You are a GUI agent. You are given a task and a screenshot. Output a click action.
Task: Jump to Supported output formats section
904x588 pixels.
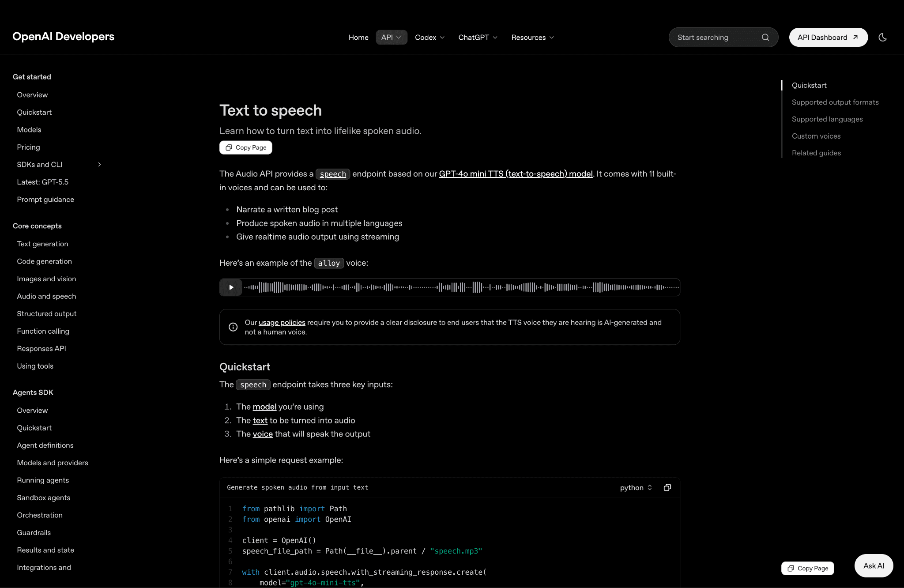click(835, 102)
